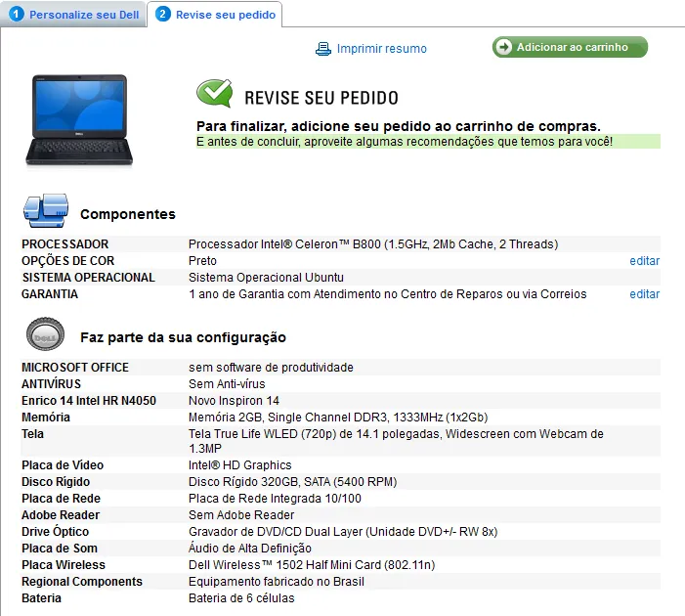Viewport: 685px width, 616px height.
Task: Click the Drive Óptico label
Action: pyautogui.click(x=55, y=532)
